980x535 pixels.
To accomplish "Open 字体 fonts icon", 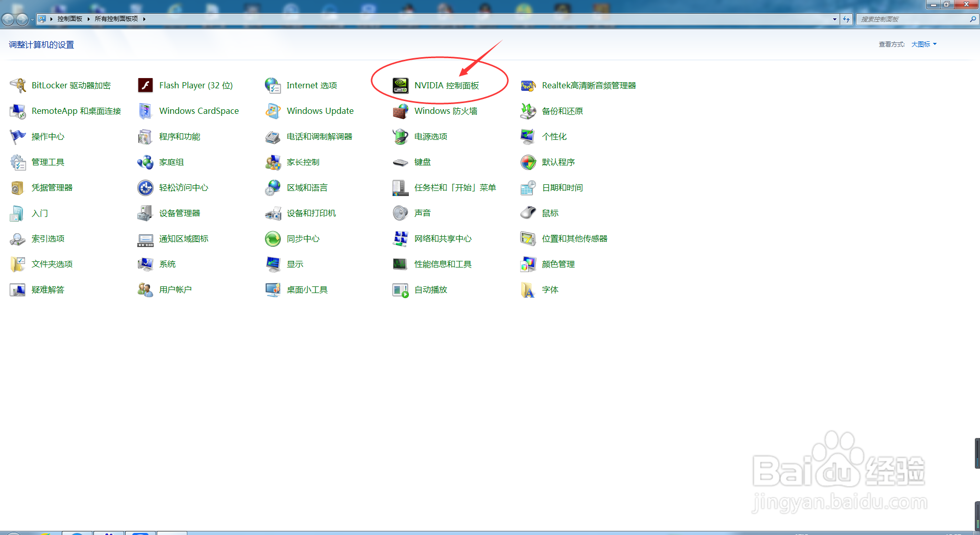I will tap(528, 289).
